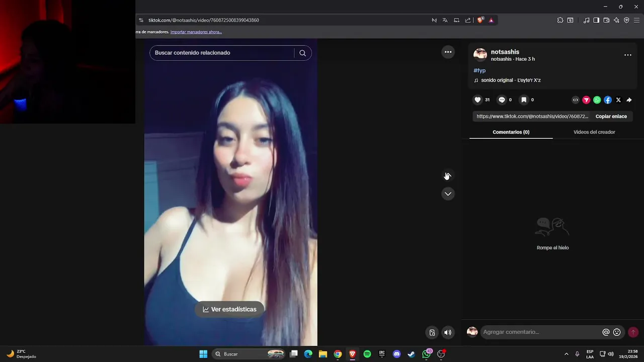644x362 pixels.
Task: Click Copiar enlace button
Action: pos(611,116)
